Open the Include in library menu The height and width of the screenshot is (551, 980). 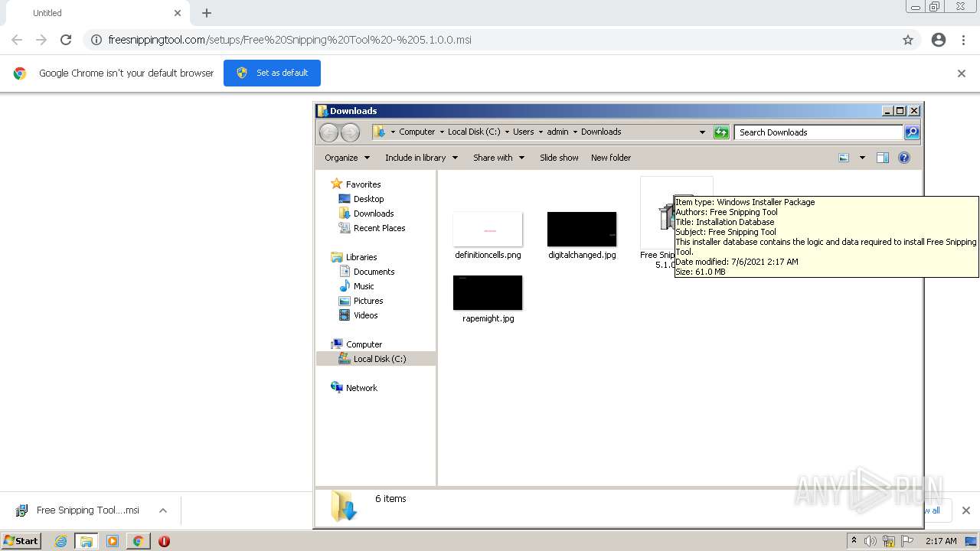421,158
